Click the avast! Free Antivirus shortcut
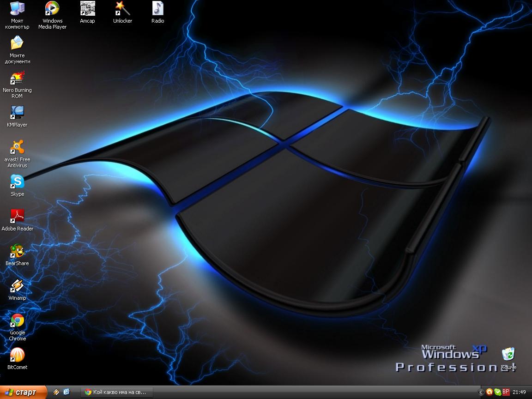The height and width of the screenshot is (399, 532). [x=17, y=147]
